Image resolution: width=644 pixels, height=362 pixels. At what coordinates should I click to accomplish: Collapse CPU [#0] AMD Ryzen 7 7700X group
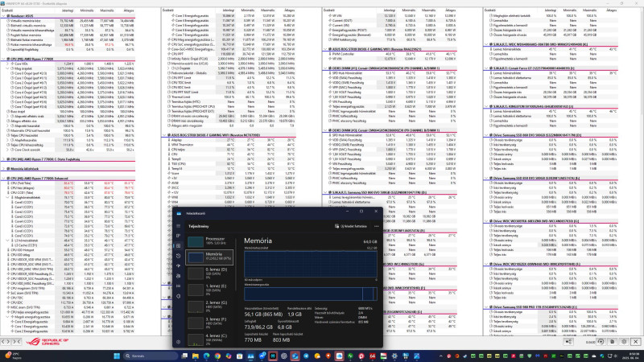(3, 59)
